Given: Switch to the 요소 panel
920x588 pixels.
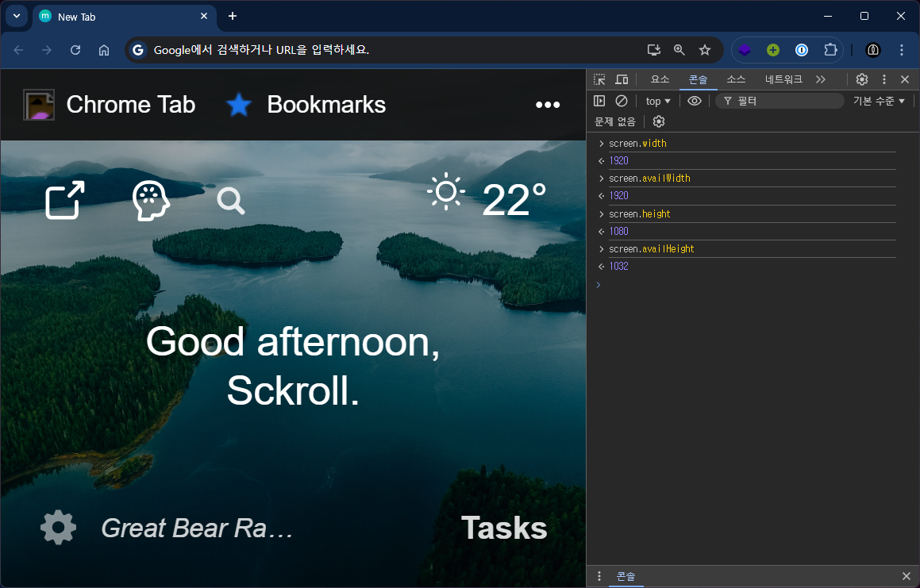Looking at the screenshot, I should pos(660,79).
